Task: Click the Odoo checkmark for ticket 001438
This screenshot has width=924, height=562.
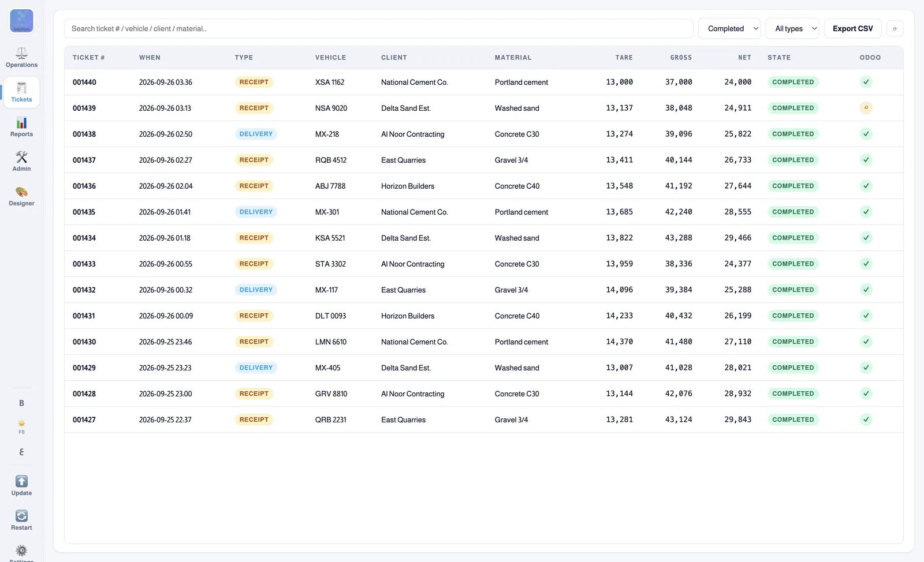Action: (866, 134)
